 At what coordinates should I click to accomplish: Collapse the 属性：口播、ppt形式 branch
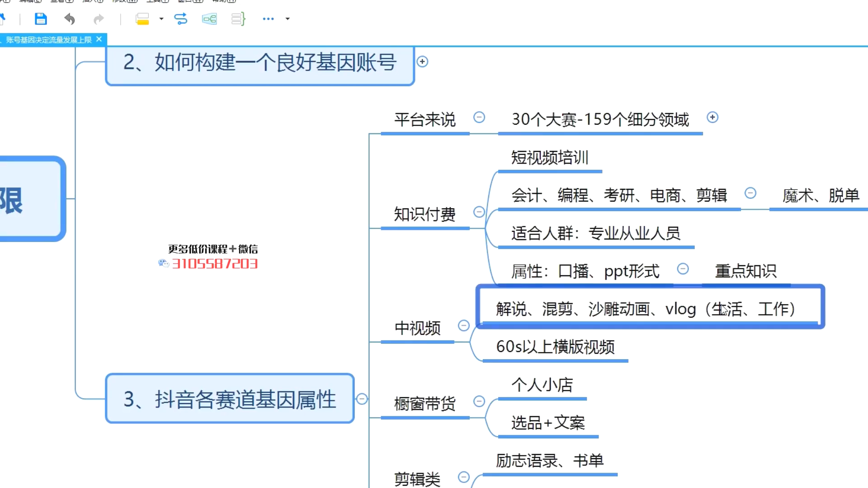click(x=683, y=269)
